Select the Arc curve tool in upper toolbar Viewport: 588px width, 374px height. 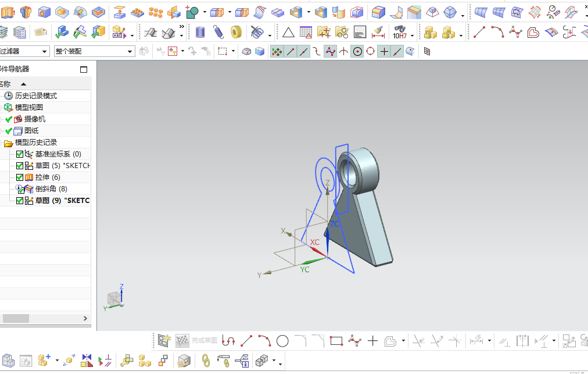pos(497,33)
